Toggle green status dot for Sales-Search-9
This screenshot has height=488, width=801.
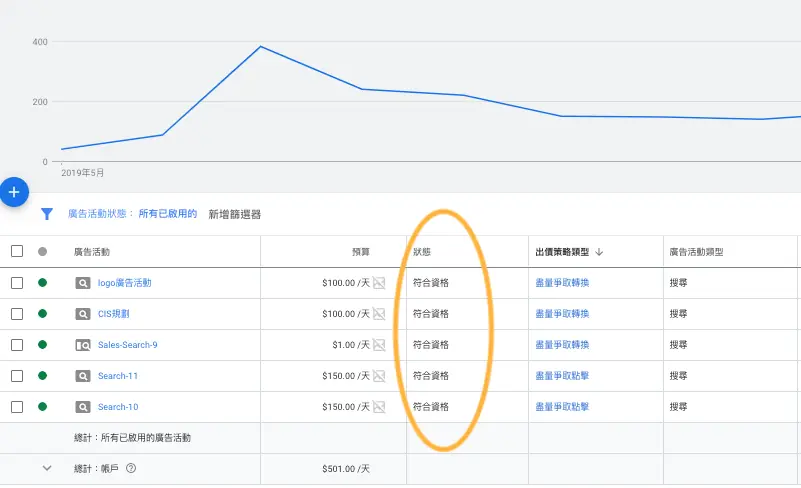point(42,344)
